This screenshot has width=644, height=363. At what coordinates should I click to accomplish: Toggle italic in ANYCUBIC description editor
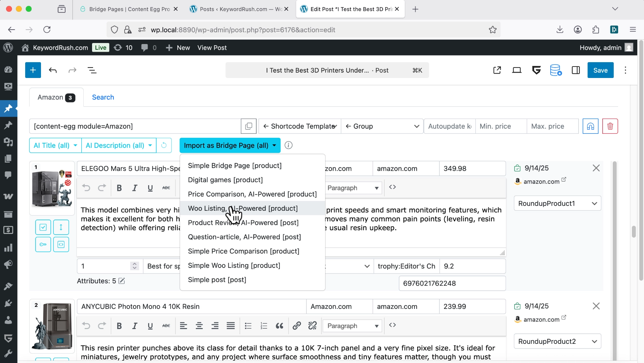[135, 326]
